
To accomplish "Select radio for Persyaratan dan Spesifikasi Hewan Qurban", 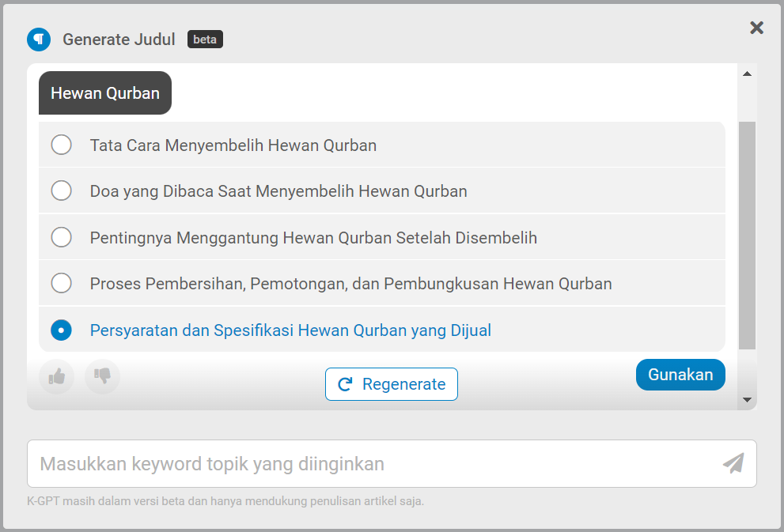I will click(62, 330).
